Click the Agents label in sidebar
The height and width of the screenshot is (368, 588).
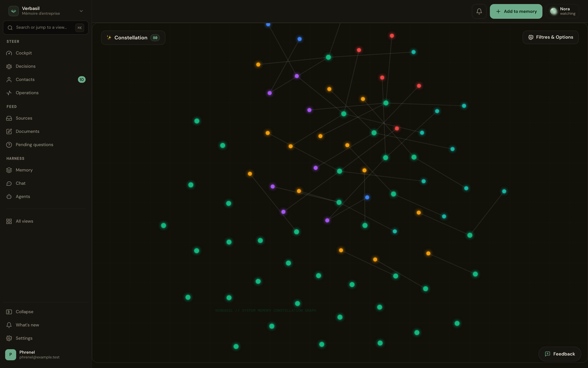tap(23, 197)
